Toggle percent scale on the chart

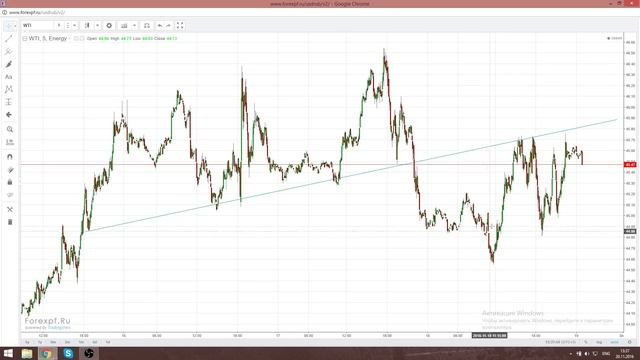pos(586,342)
